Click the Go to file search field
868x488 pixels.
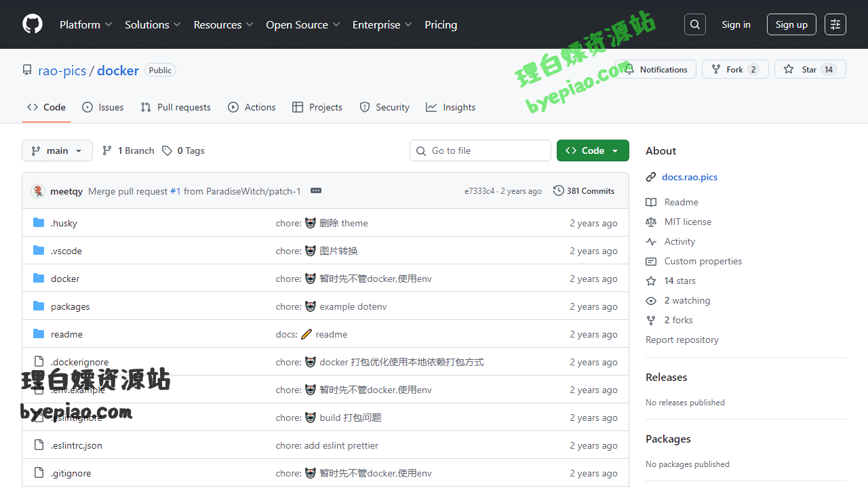[x=480, y=150]
